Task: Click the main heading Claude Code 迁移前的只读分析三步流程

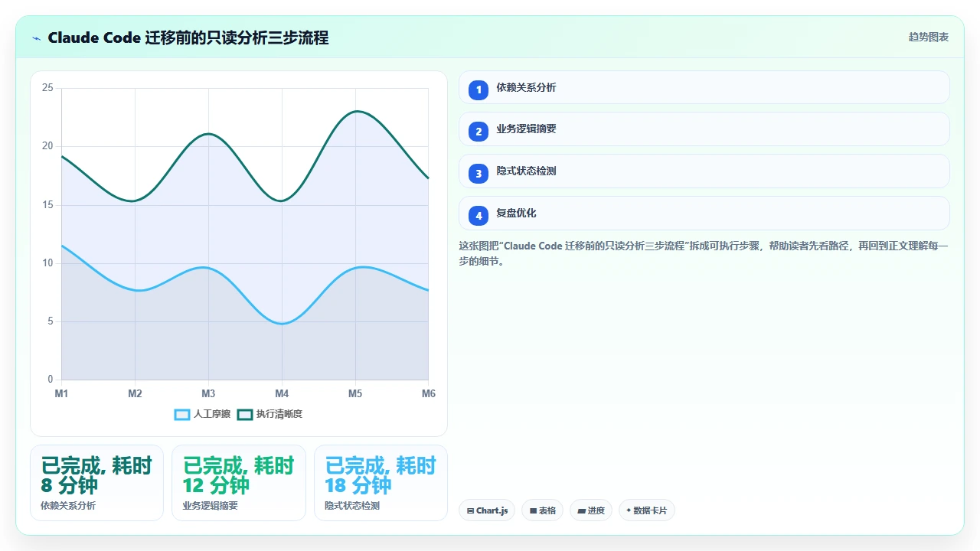Action: [188, 37]
